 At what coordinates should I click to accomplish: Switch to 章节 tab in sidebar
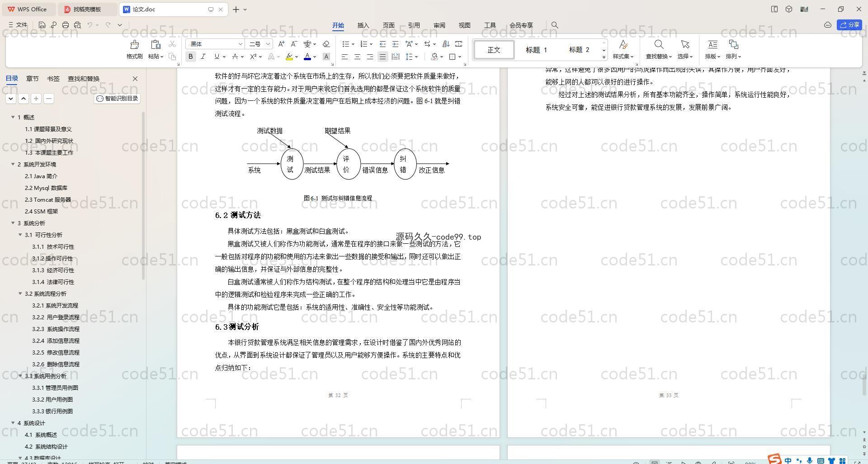pos(32,79)
